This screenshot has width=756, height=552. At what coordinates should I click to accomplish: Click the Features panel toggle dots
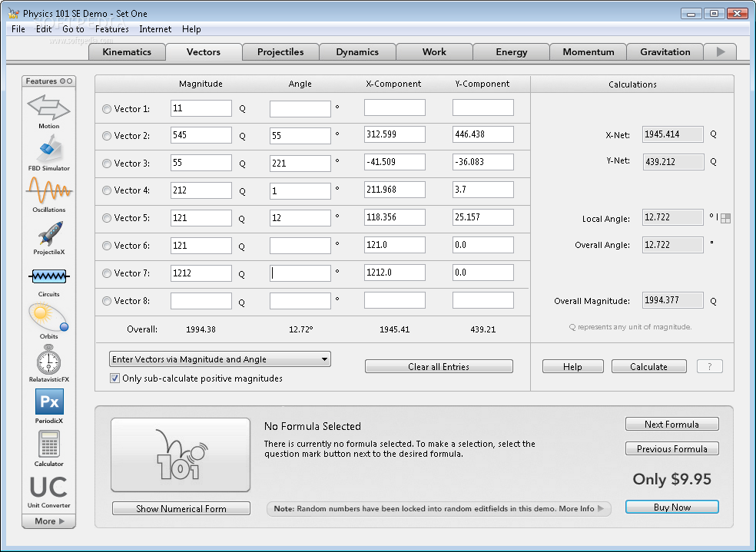pyautogui.click(x=66, y=81)
